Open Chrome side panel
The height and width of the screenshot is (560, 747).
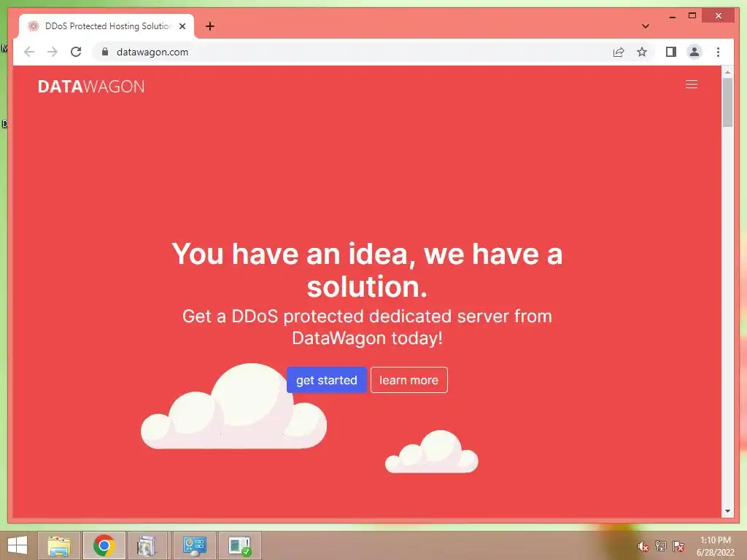pos(671,52)
